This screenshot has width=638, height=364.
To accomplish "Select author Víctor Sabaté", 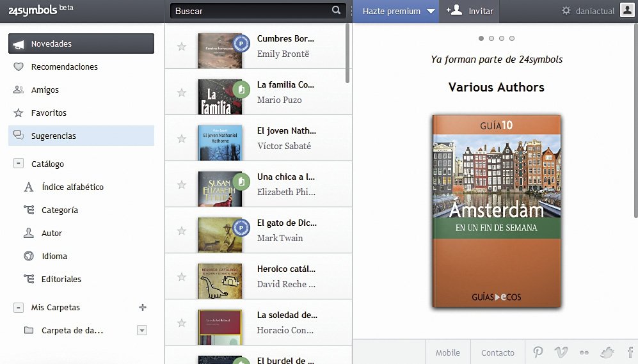I will coord(284,146).
